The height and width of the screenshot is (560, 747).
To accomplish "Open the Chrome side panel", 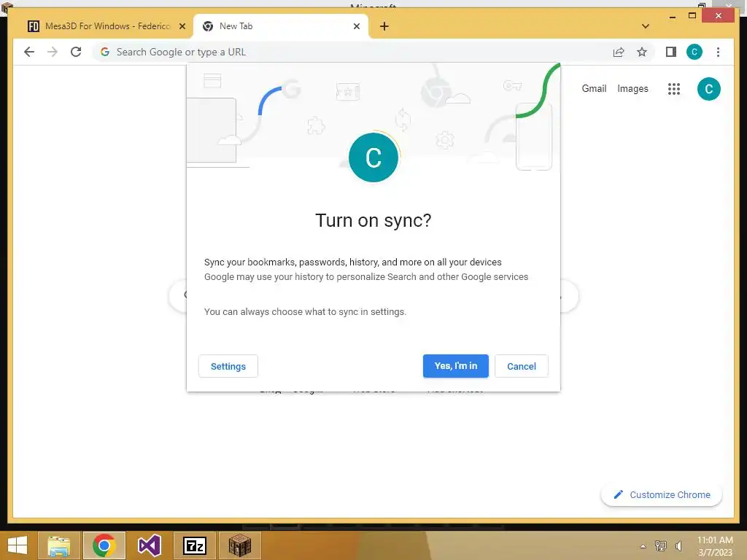I will (671, 52).
